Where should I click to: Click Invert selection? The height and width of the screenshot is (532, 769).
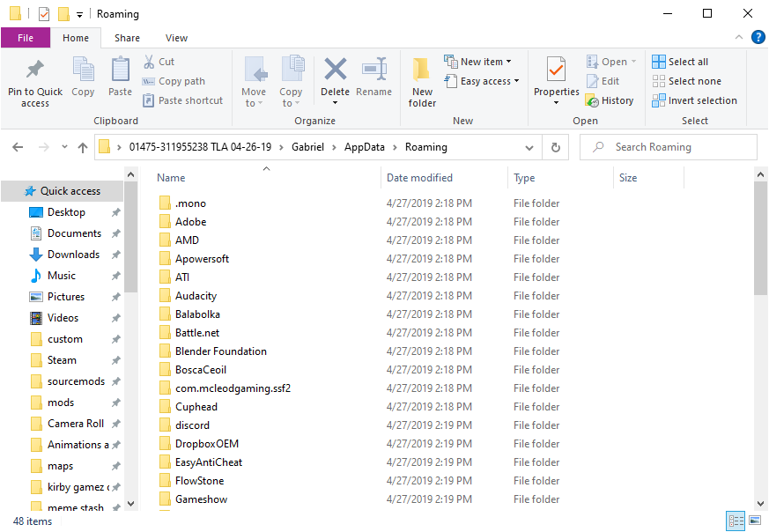click(694, 100)
